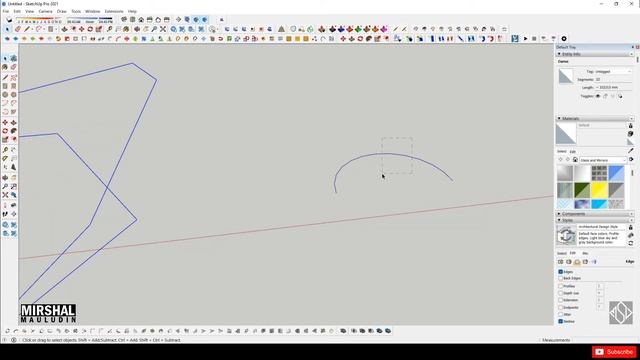This screenshot has height=360, width=640.
Task: Open the Tools menu
Action: point(76,11)
